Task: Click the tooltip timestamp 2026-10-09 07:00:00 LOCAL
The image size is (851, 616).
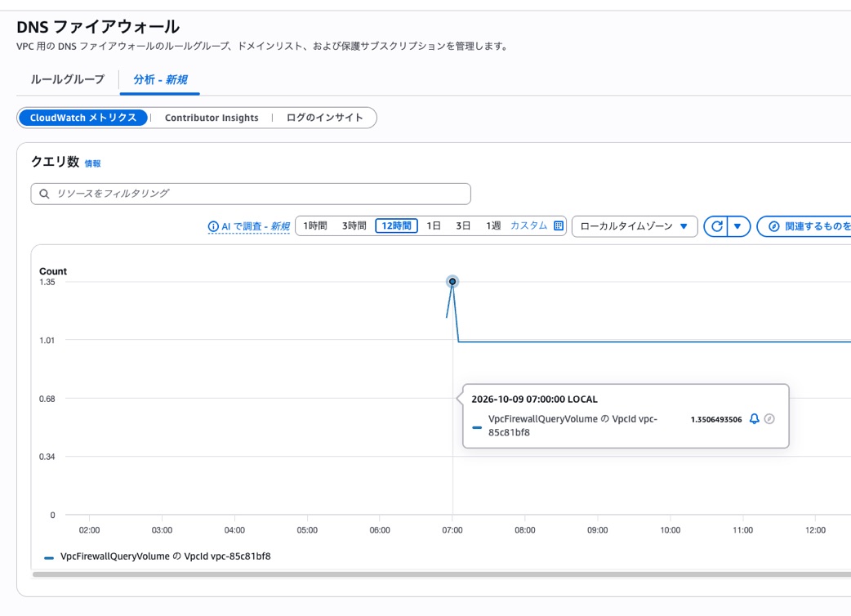Action: (535, 400)
